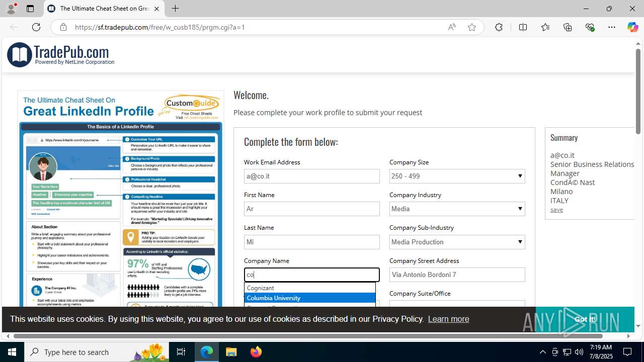Click Summary email a@co.it text
This screenshot has height=362, width=644.
(x=562, y=155)
